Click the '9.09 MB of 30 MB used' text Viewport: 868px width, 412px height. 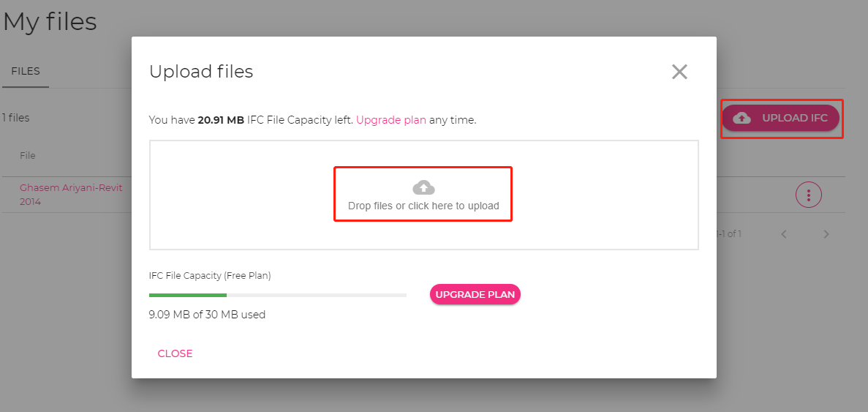(207, 315)
